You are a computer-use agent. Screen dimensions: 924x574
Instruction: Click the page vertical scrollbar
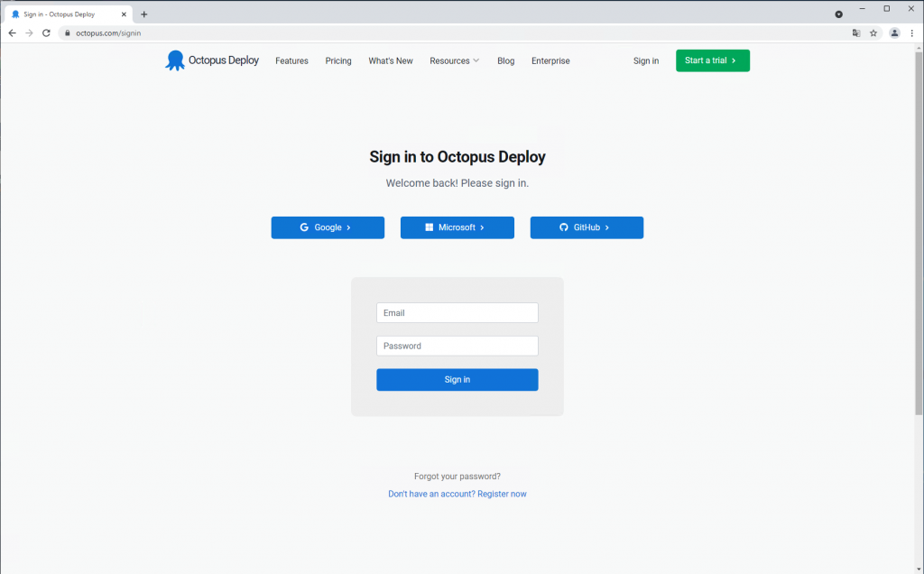[x=919, y=234]
